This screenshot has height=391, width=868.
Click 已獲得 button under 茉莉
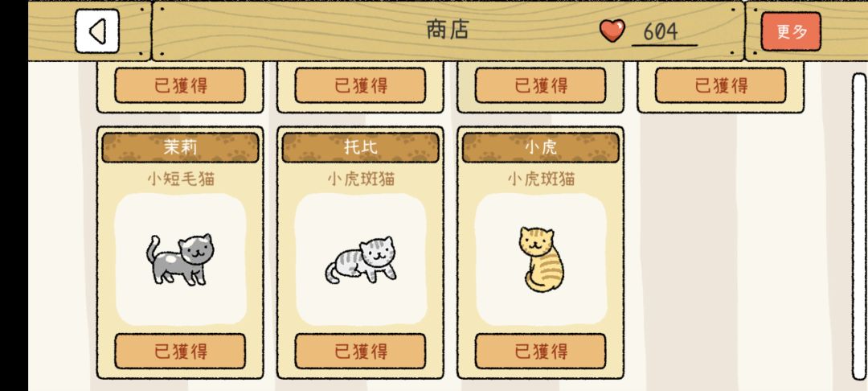181,351
